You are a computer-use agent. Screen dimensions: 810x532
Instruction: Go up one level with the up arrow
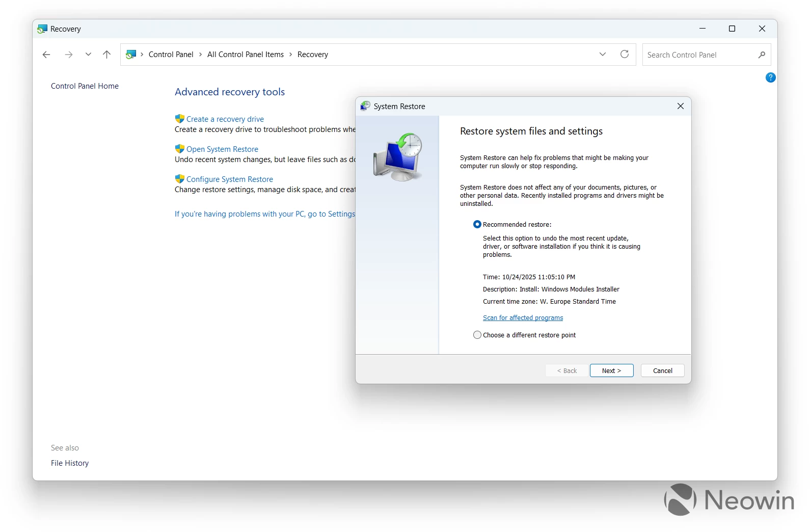[106, 55]
